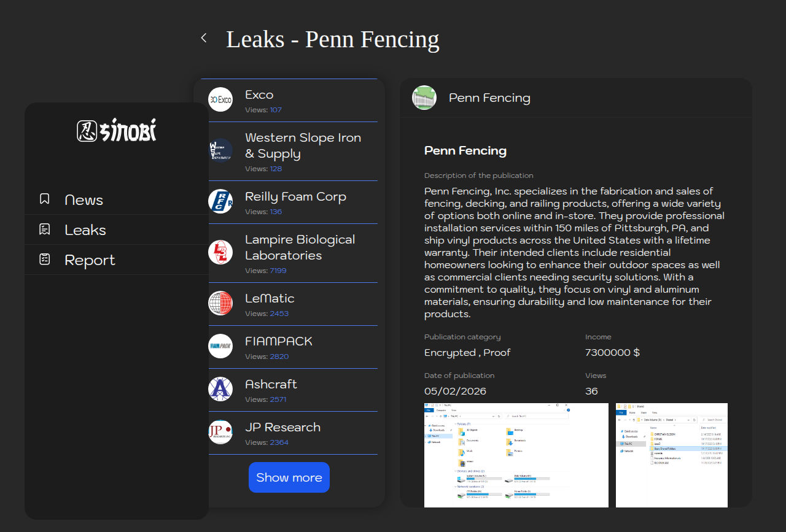Viewport: 786px width, 532px height.
Task: Open the FIAMPACK leak entry
Action: (x=279, y=341)
